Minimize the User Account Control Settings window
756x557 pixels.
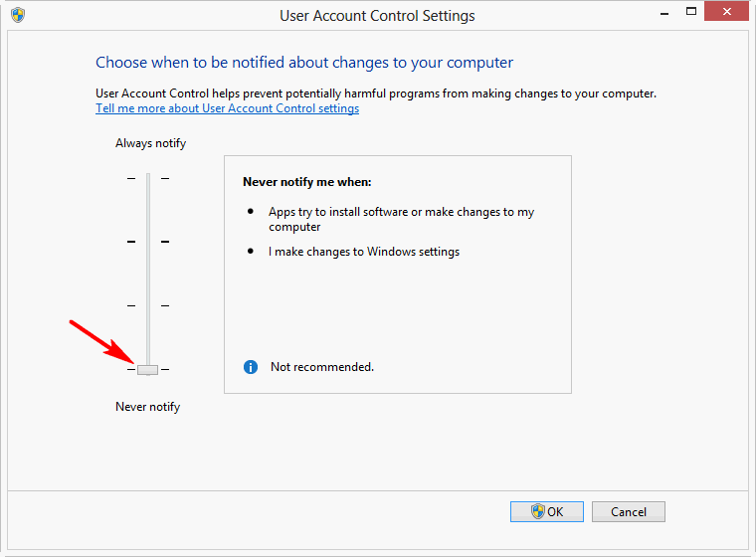664,14
